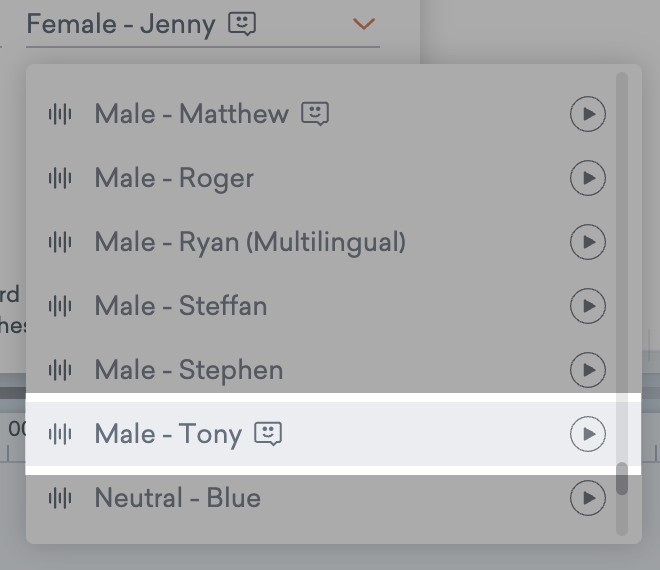Play the Ryan (Multilingual) voice preview
This screenshot has height=570, width=660.
click(588, 242)
